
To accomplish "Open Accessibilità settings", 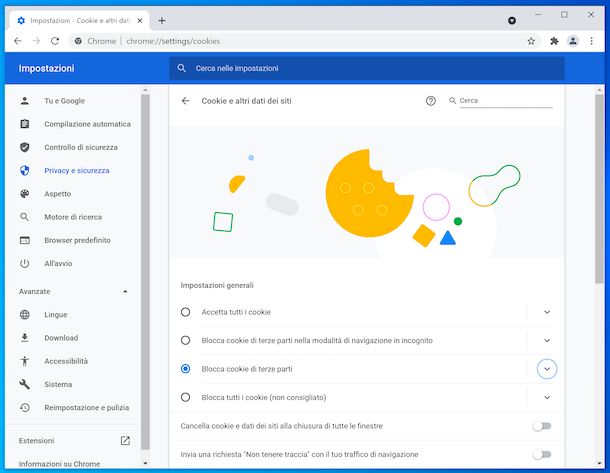I will (66, 361).
